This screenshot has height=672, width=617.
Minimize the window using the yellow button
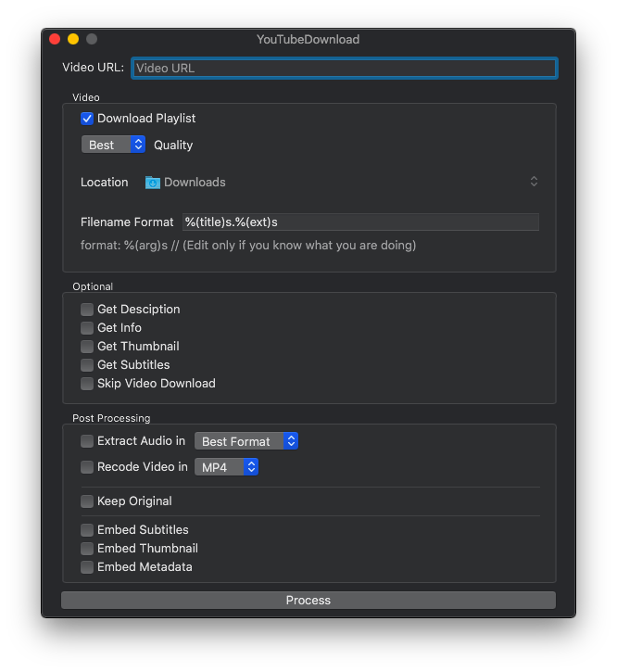(x=73, y=39)
